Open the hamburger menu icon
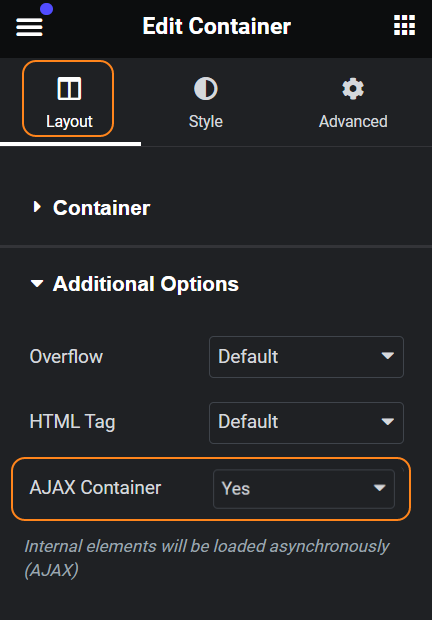 29,27
